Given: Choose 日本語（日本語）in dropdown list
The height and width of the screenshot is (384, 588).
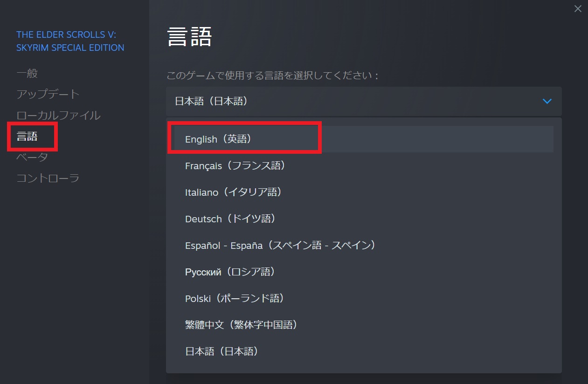Looking at the screenshot, I should click(x=364, y=351).
